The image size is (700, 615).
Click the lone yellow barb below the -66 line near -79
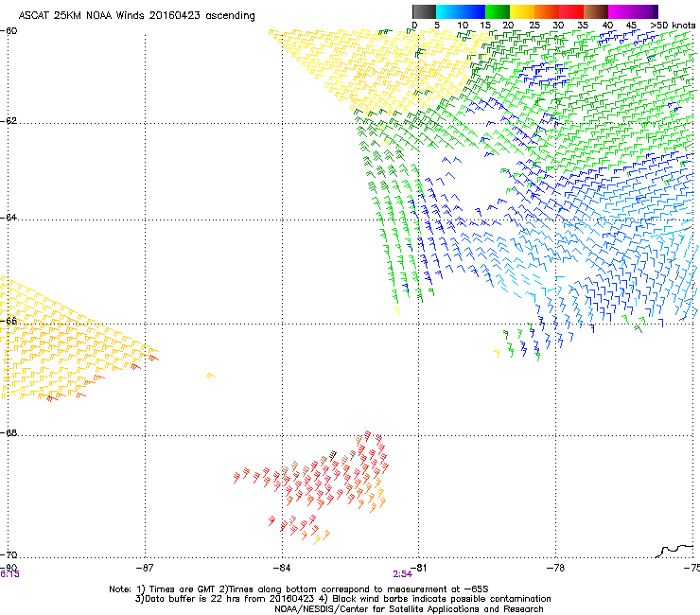point(497,353)
